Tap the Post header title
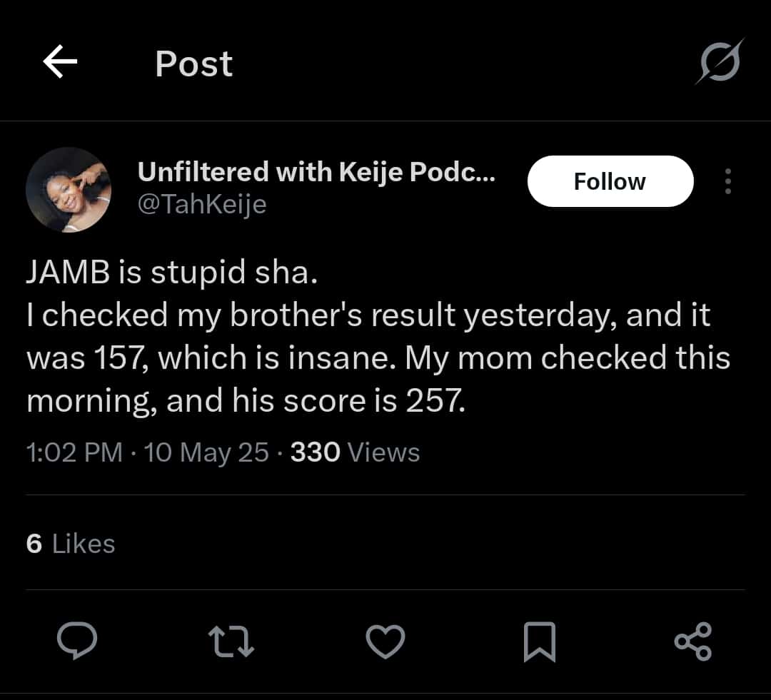 click(x=193, y=64)
